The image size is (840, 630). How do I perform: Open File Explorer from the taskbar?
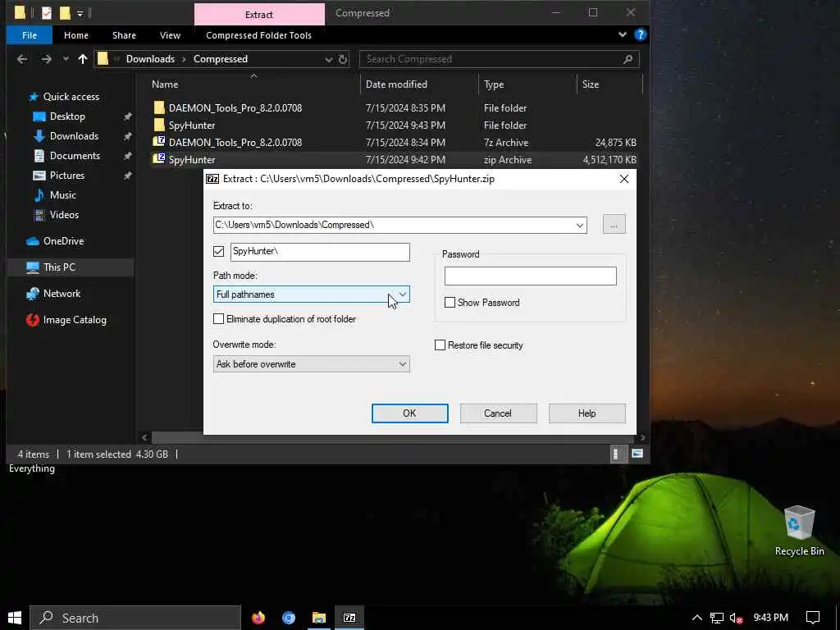click(x=319, y=618)
